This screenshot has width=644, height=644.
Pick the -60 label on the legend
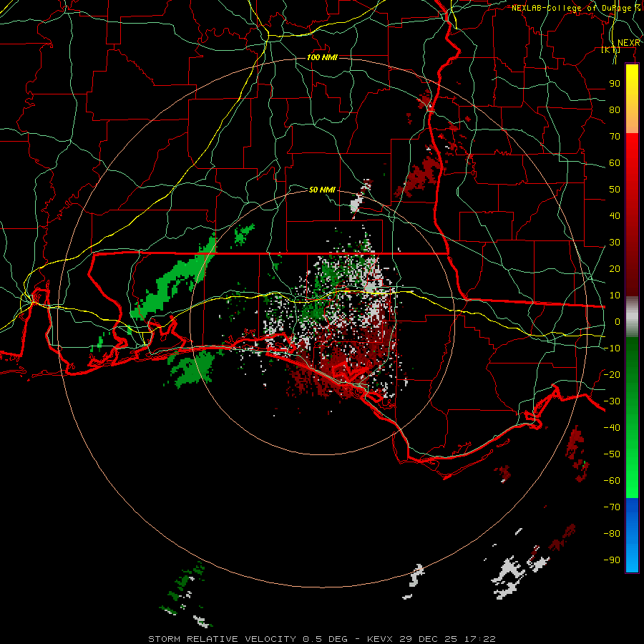click(612, 481)
